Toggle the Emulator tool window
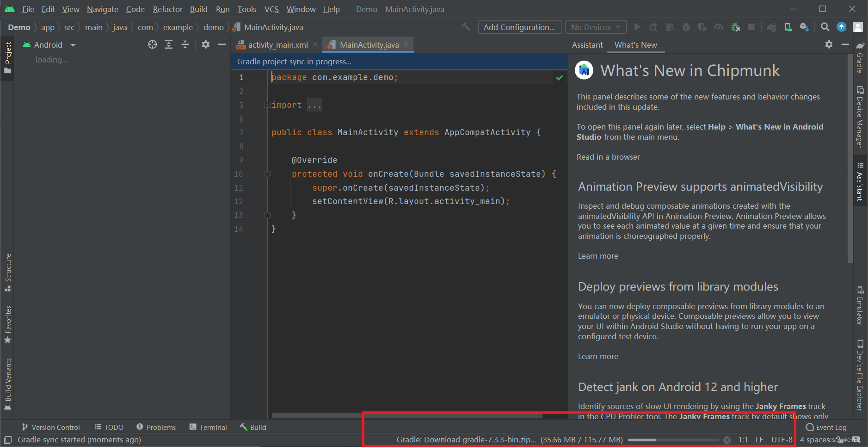Viewport: 868px width, 447px height. click(860, 306)
